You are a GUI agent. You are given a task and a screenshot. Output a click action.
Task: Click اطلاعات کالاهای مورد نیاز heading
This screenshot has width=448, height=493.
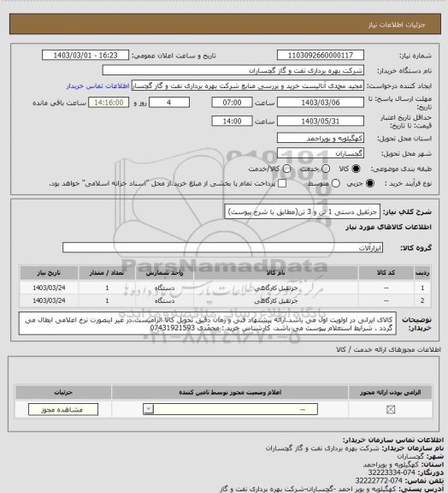point(389,227)
